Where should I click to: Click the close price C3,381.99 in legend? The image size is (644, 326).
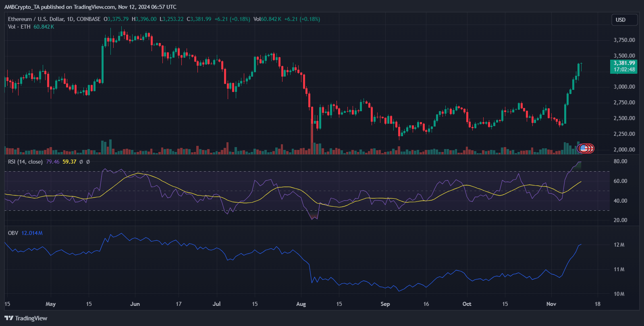199,19
